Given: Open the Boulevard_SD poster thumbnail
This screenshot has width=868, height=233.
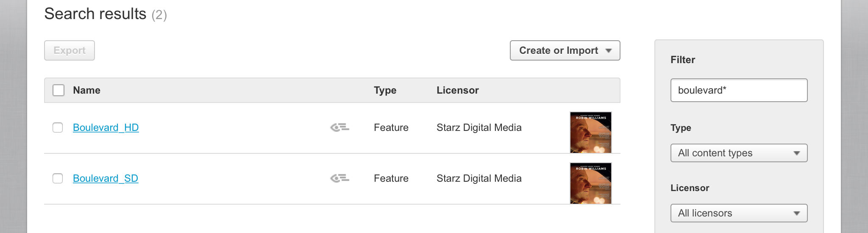Looking at the screenshot, I should [590, 183].
